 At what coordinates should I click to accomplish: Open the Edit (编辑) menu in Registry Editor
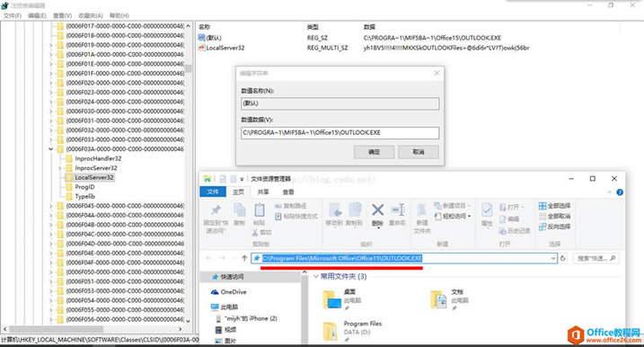point(37,15)
